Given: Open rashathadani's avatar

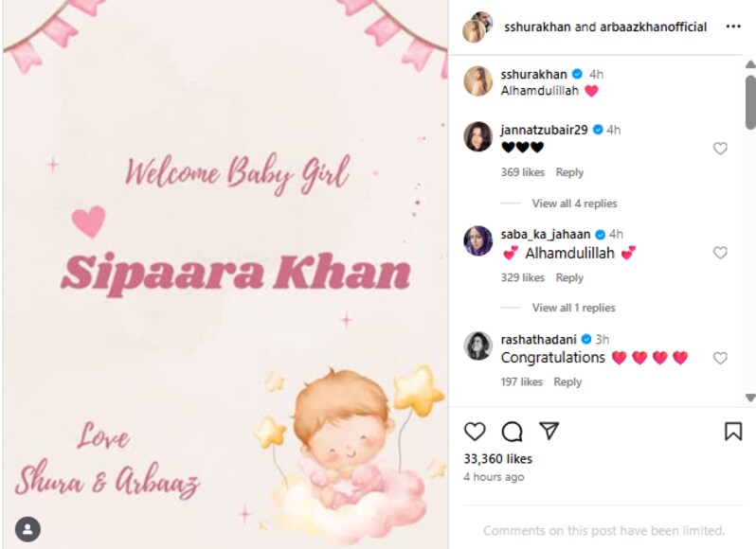Looking at the screenshot, I should pos(477,345).
